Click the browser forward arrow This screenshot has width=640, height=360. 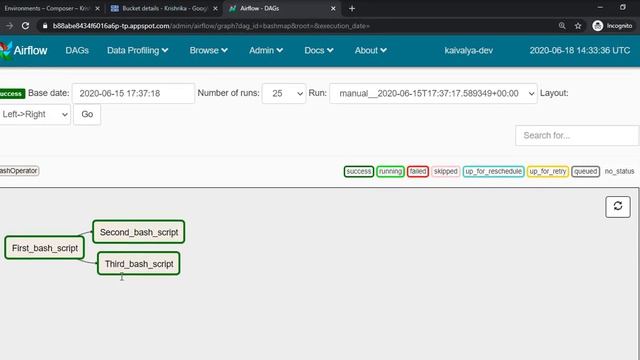9,26
